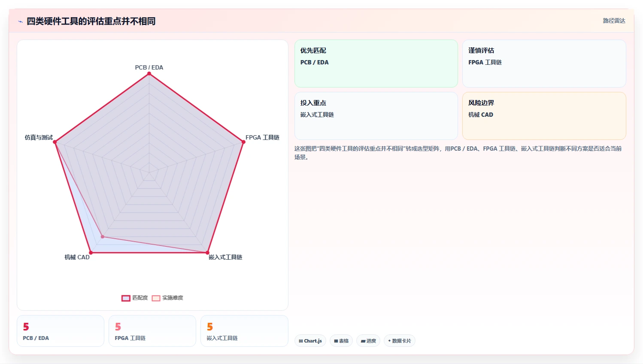
Task: Click the FPGA 工具链 score card showing 5
Action: tap(152, 331)
